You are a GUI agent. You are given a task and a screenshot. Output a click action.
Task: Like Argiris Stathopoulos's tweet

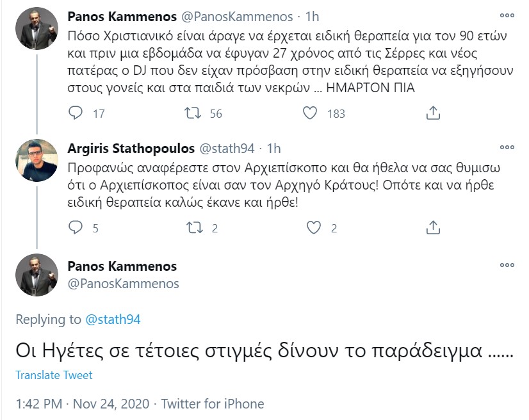[314, 227]
